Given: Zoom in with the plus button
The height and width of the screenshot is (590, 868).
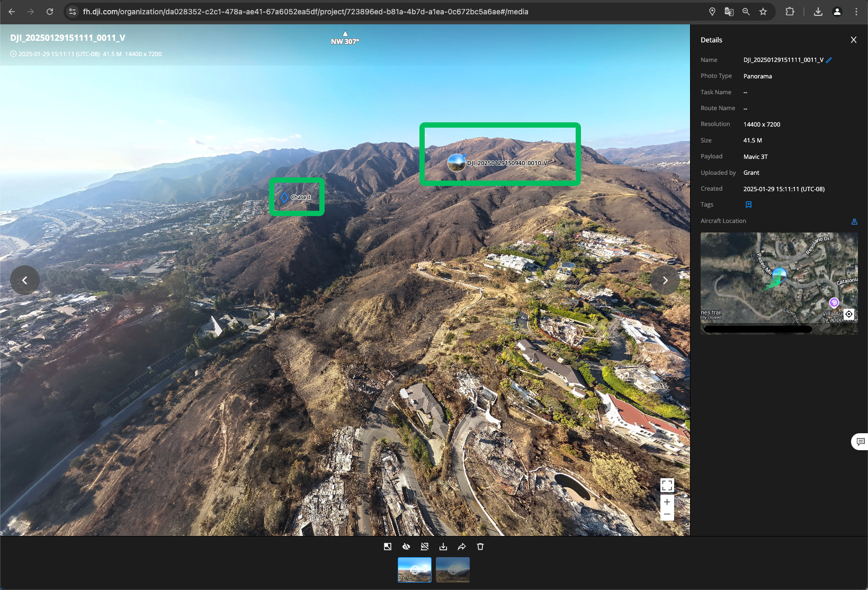Looking at the screenshot, I should pyautogui.click(x=667, y=502).
